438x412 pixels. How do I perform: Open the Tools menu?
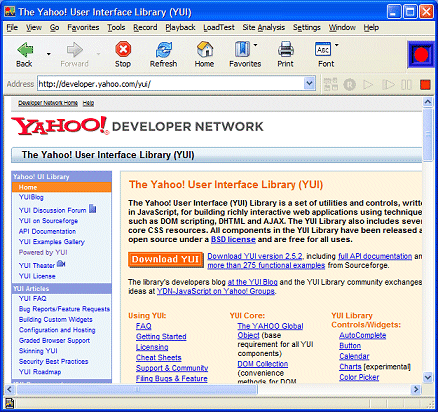coord(116,28)
